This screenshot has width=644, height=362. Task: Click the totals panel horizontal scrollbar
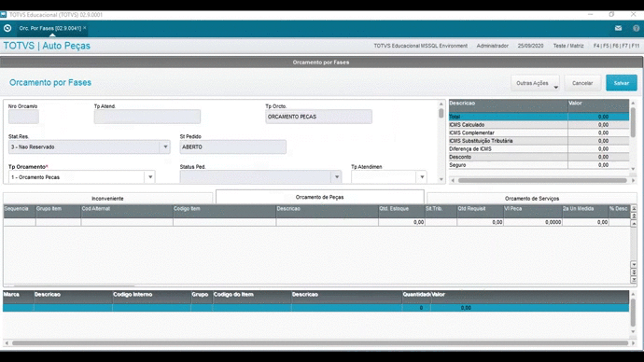tap(542, 180)
